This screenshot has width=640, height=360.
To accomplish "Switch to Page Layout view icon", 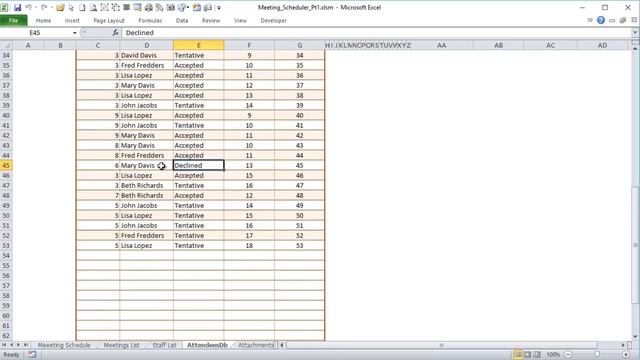I will point(527,355).
